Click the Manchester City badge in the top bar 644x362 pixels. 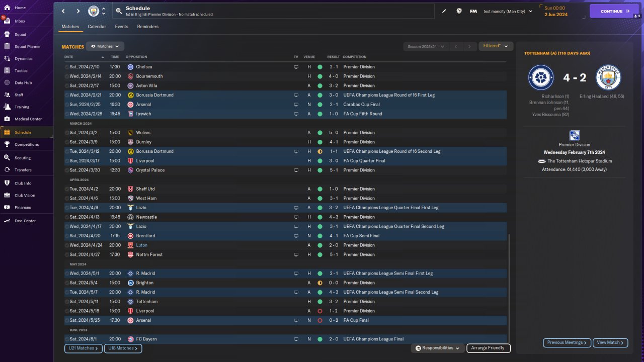click(94, 11)
